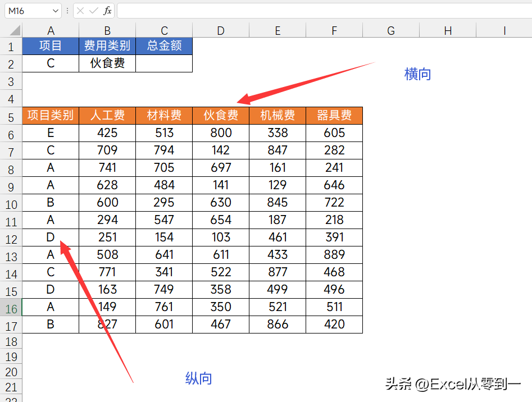Select cell with value 420

334,325
